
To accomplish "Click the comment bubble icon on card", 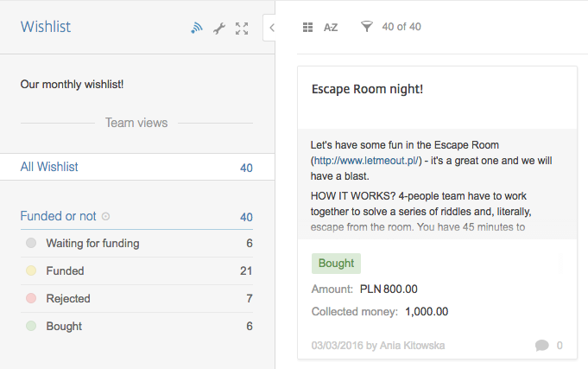I will tap(542, 346).
